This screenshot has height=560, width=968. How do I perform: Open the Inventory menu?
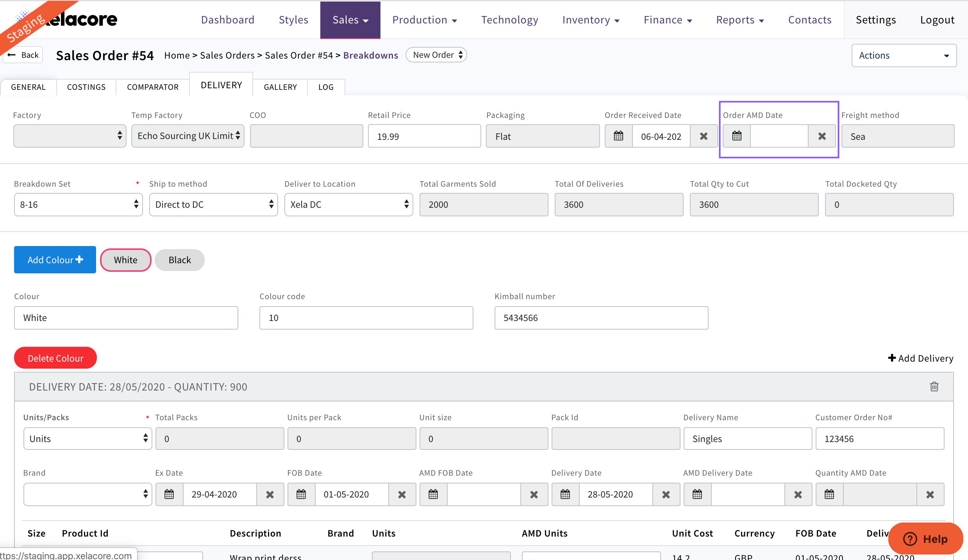tap(591, 20)
